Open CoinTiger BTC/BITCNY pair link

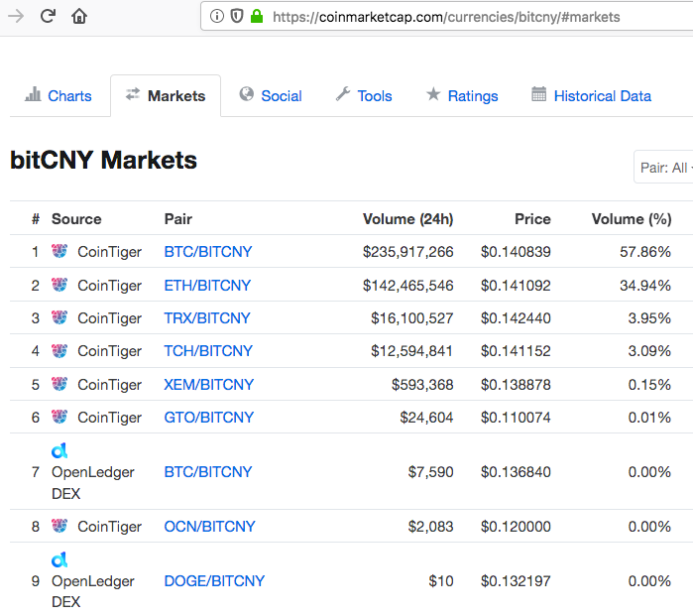[208, 252]
